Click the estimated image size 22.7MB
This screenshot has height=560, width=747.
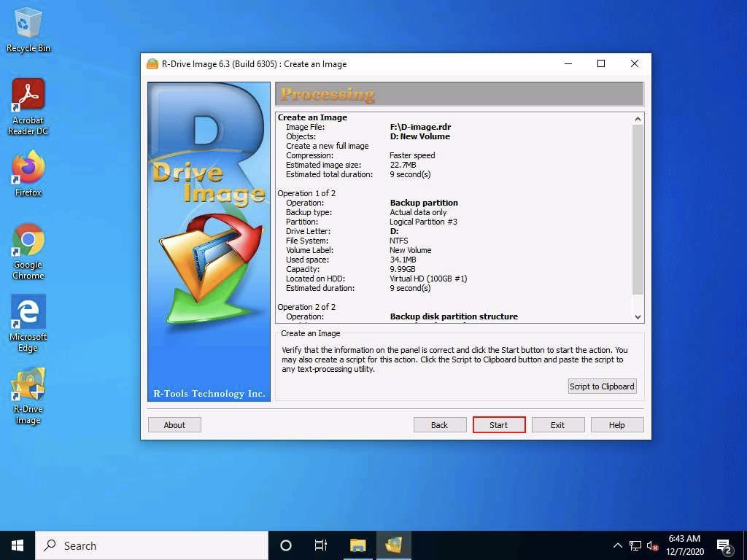pos(403,165)
